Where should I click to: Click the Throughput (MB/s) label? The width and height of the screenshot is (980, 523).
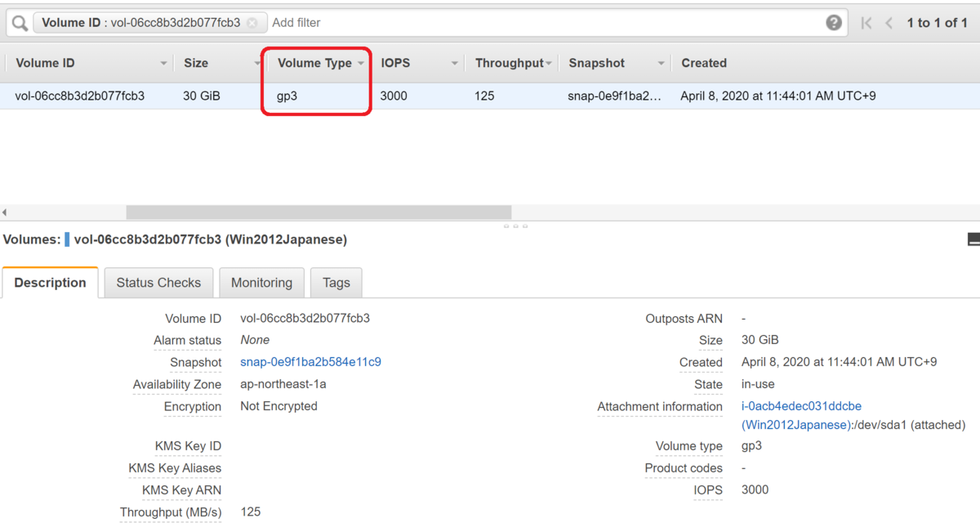pos(171,512)
